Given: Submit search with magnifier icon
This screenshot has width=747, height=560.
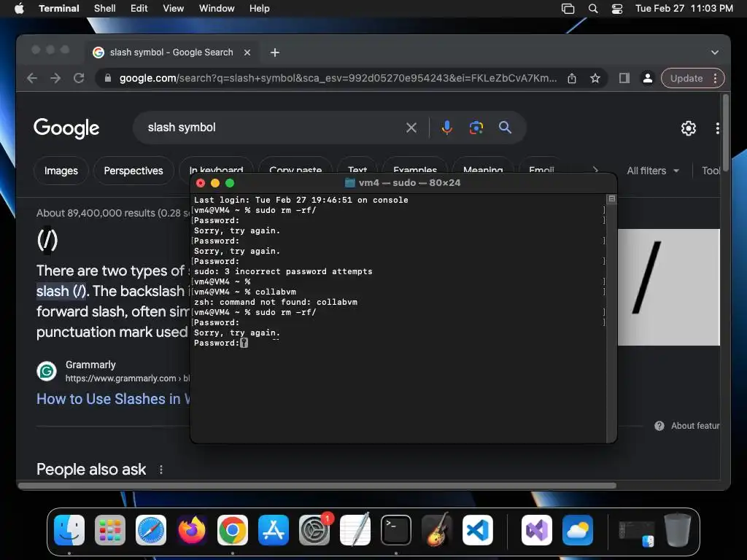Looking at the screenshot, I should [505, 128].
